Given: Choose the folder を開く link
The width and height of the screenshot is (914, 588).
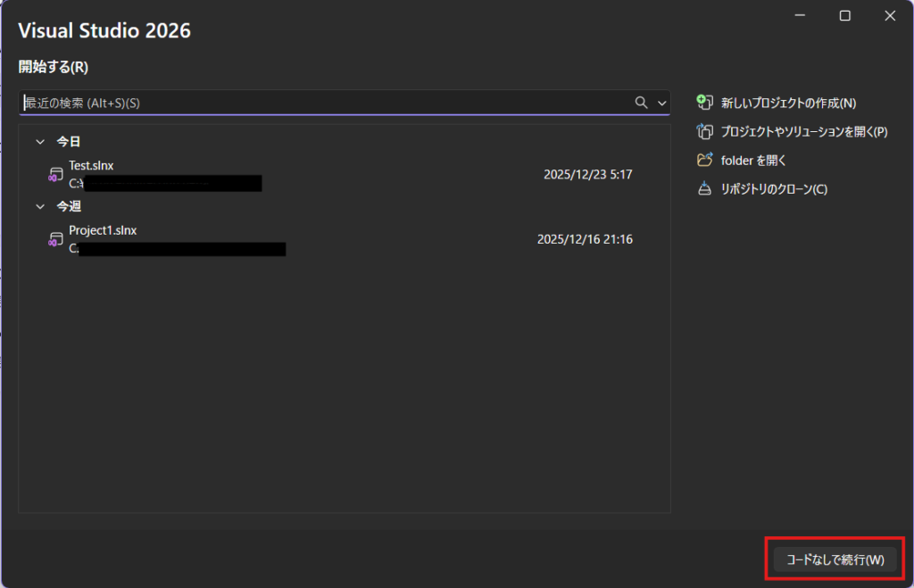Looking at the screenshot, I should click(x=753, y=161).
